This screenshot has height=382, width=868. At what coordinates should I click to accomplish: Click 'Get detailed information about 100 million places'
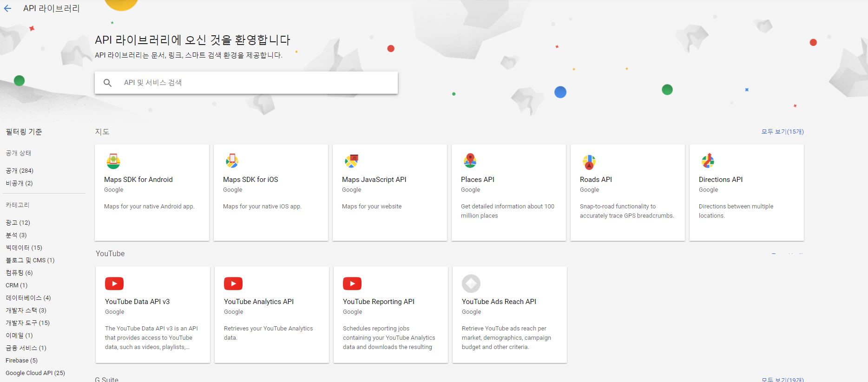click(x=507, y=211)
